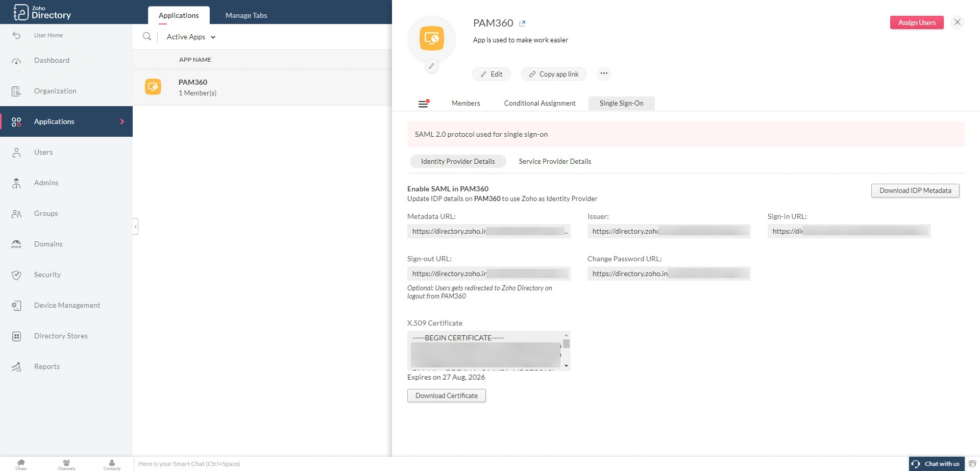The height and width of the screenshot is (471, 980).
Task: Select the Security sidebar icon
Action: point(16,275)
